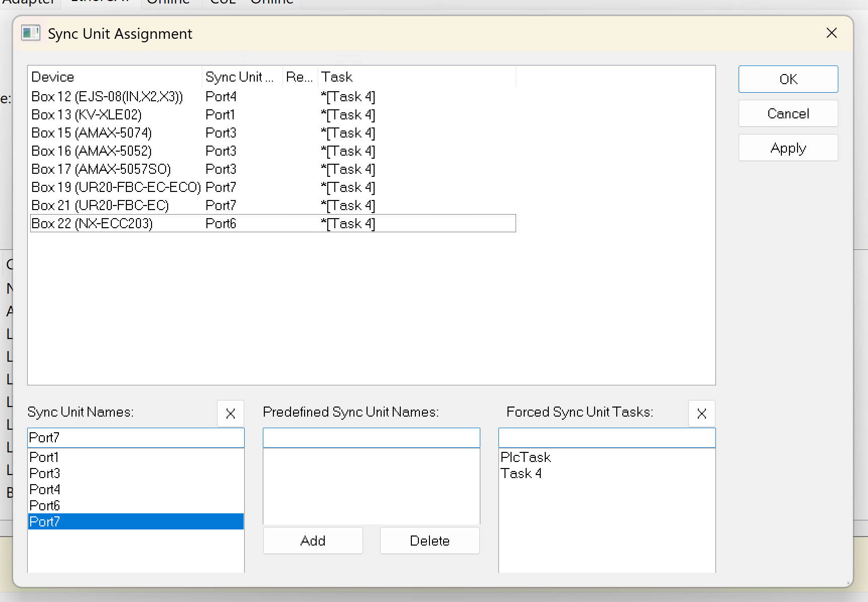Choose Port1 in Sync Unit Names list
The height and width of the screenshot is (602, 868).
point(44,457)
